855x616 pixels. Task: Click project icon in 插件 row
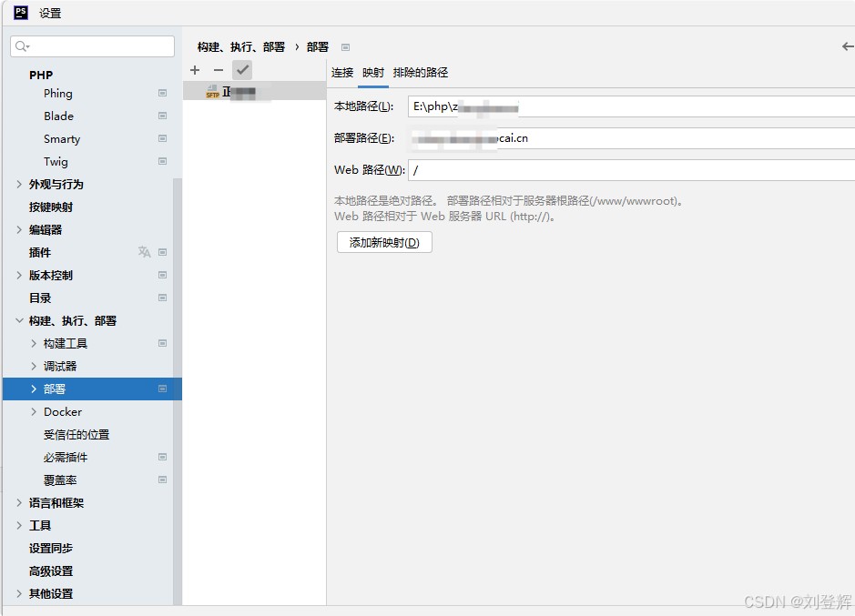coord(162,252)
